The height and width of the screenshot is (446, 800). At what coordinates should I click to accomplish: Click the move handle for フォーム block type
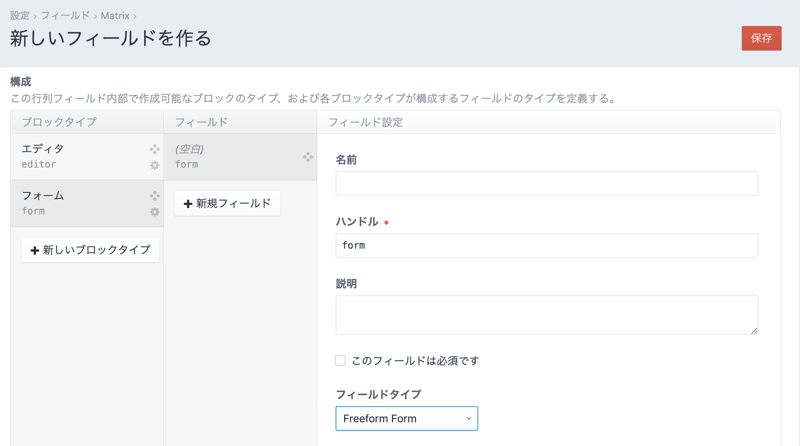(x=154, y=196)
